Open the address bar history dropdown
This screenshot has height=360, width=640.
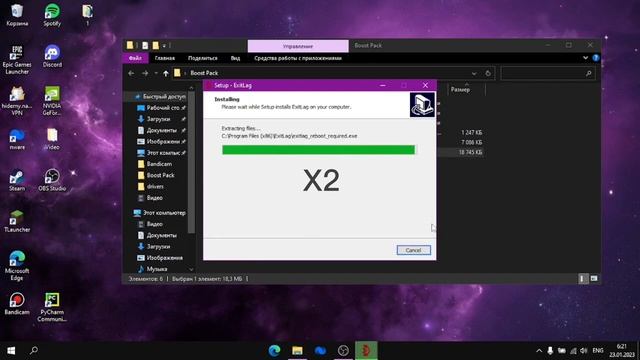474,73
